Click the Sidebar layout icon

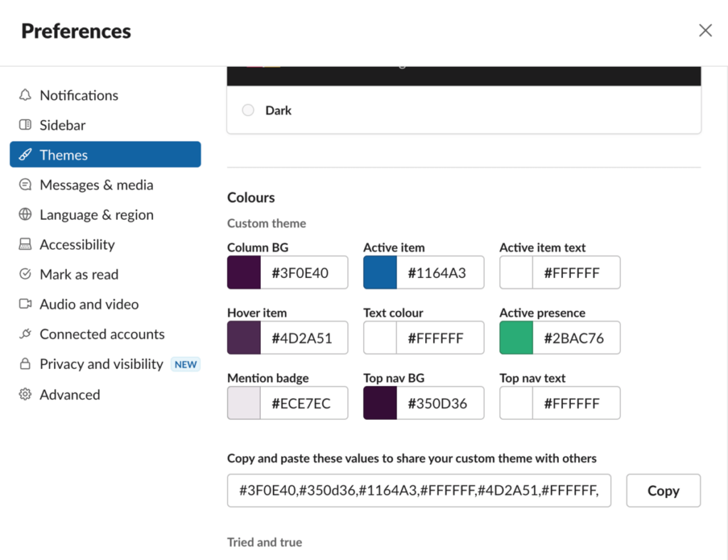[26, 125]
